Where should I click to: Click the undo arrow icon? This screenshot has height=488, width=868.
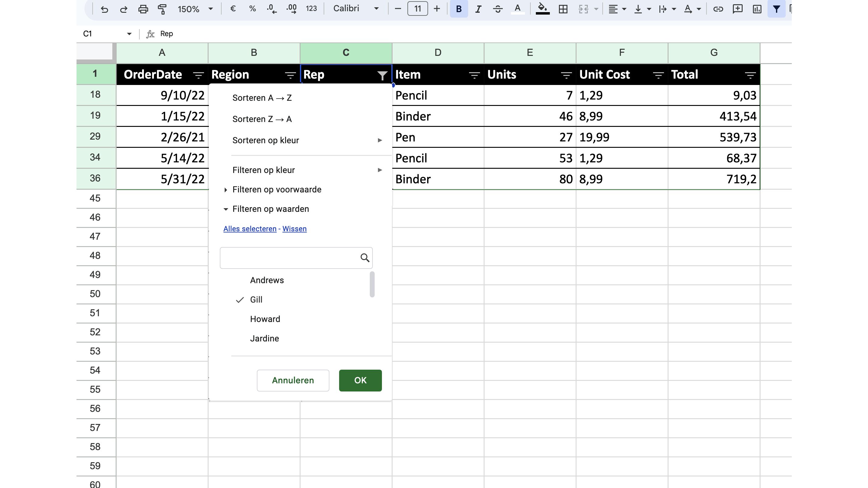coord(104,9)
